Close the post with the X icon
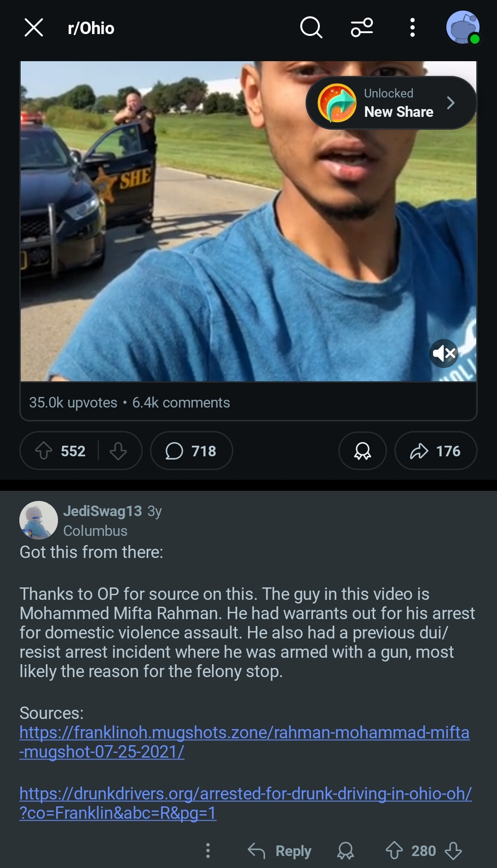 [x=34, y=28]
